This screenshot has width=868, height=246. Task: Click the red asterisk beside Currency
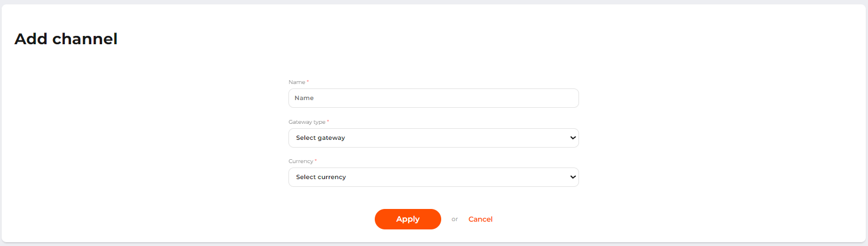click(316, 160)
